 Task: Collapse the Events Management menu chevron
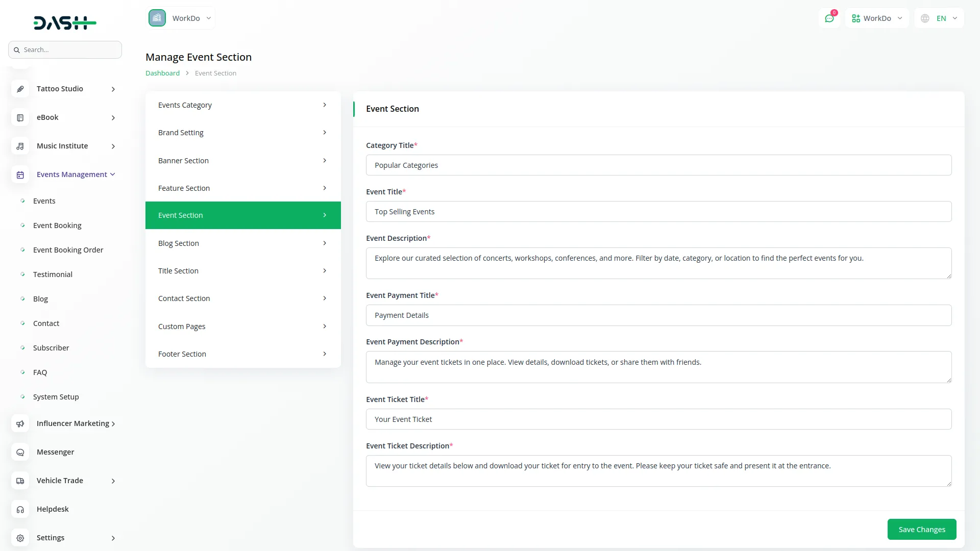coord(113,174)
